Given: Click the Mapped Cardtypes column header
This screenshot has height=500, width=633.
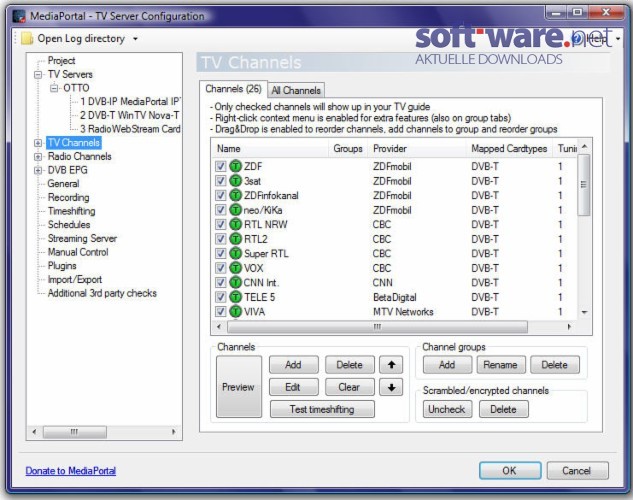Looking at the screenshot, I should coord(509,149).
